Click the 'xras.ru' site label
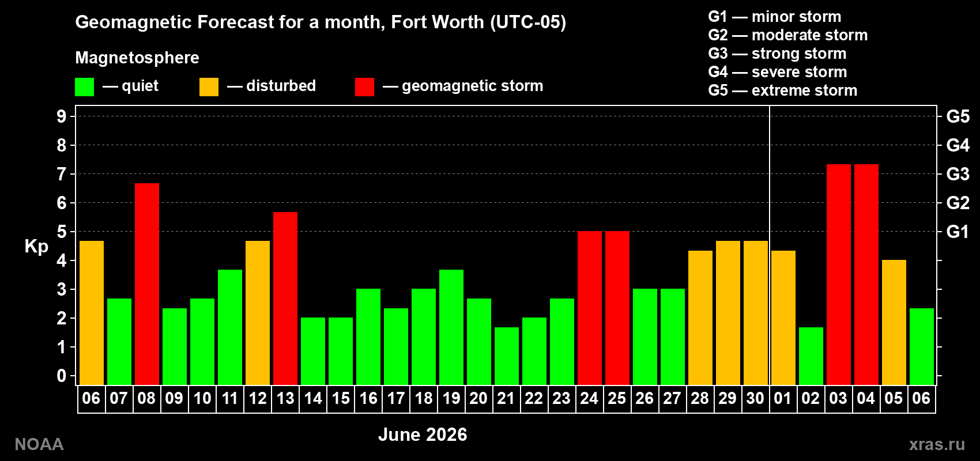The height and width of the screenshot is (461, 980). tap(937, 444)
